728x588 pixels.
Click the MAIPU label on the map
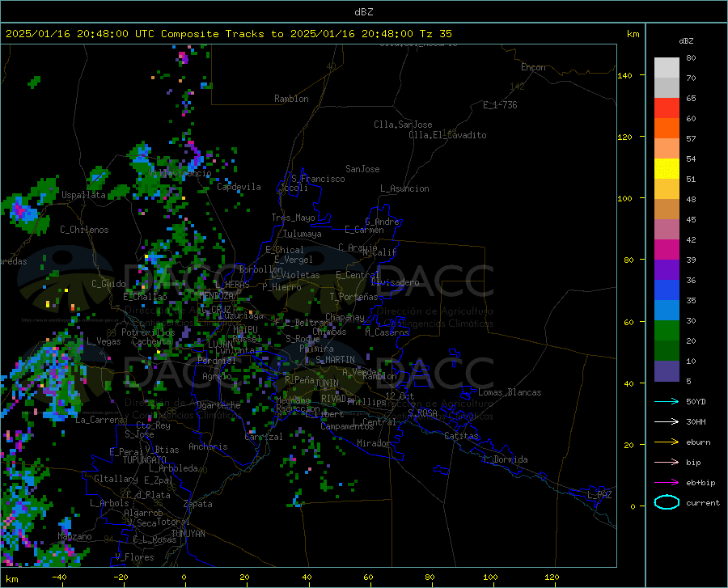point(245,329)
